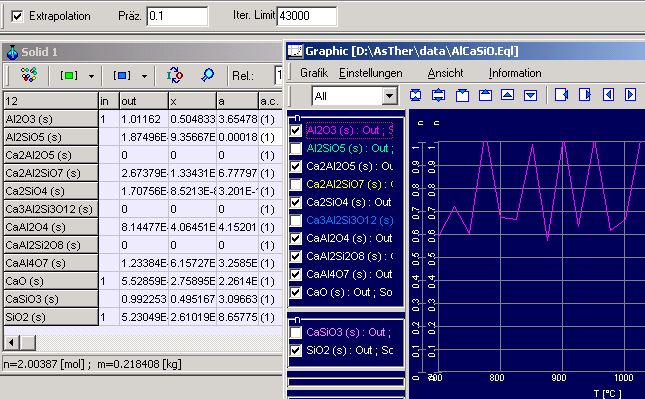645x399 pixels.
Task: Click the 'out' column header
Action: (144, 101)
